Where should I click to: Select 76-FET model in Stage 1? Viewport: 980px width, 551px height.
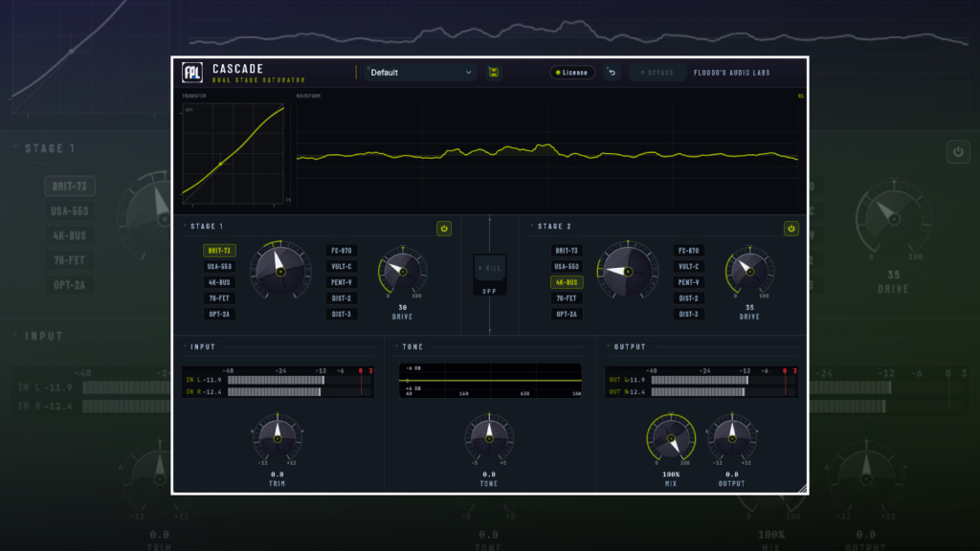point(219,298)
